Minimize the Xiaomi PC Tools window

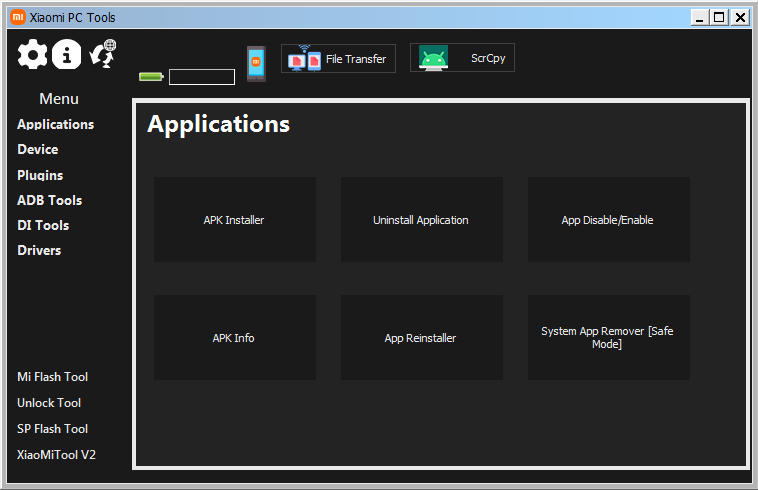[x=700, y=17]
